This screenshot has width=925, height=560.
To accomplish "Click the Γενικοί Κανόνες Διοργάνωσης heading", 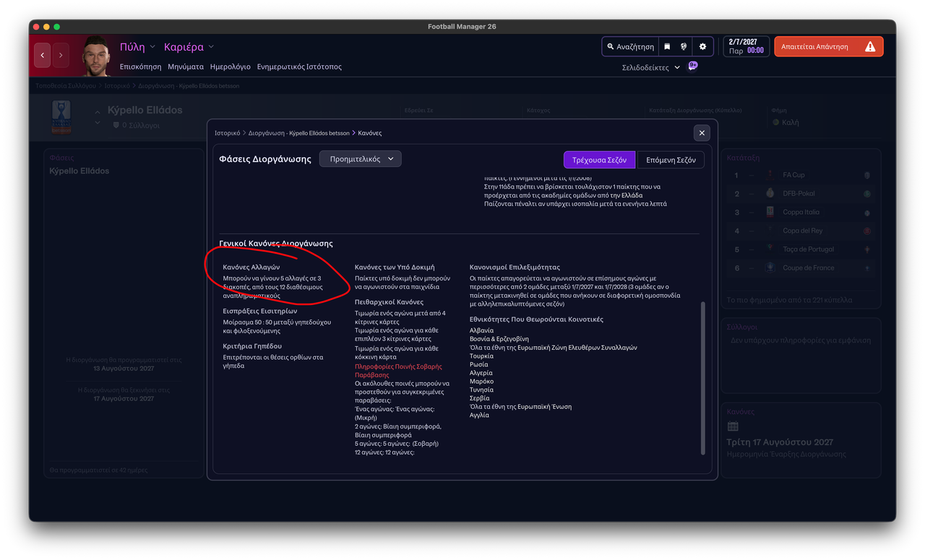I will coord(276,244).
